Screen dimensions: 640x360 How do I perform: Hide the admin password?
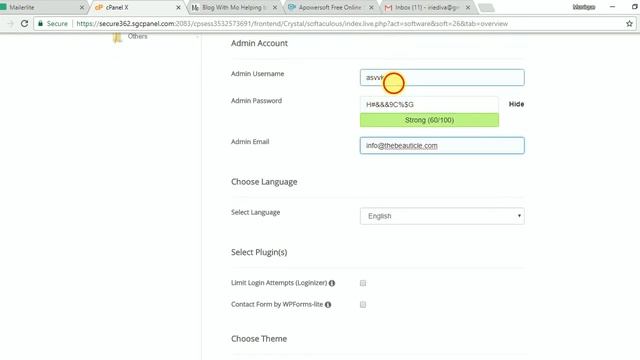point(516,104)
